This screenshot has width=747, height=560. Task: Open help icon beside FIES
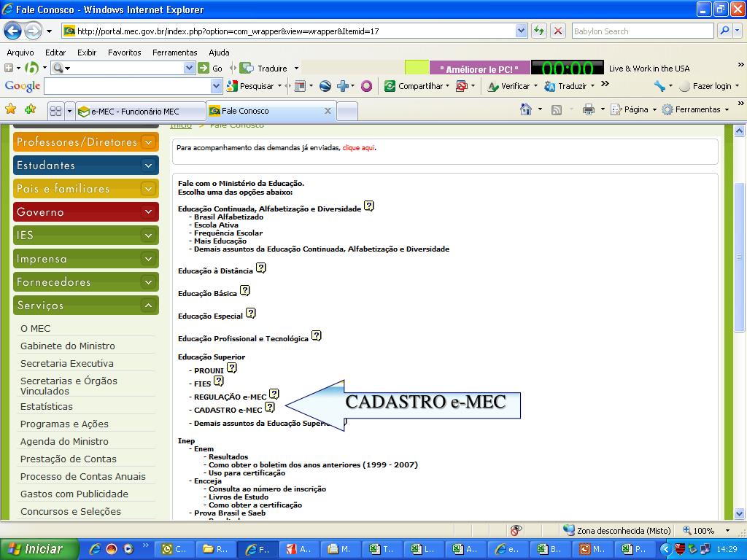219,381
